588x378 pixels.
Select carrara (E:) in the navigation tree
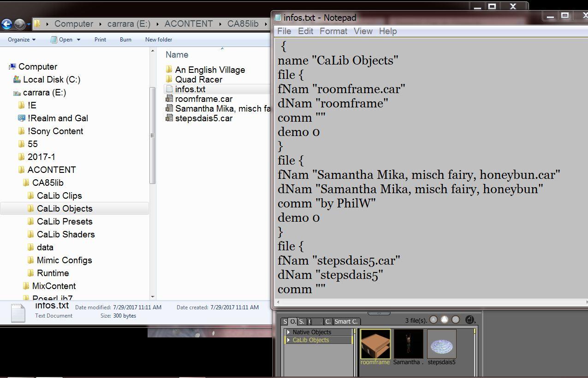pos(44,92)
